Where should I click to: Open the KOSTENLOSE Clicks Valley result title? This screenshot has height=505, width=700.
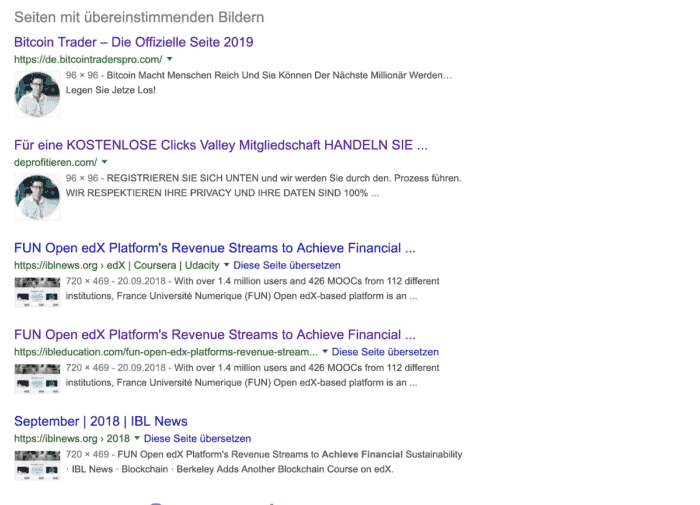[x=221, y=145]
